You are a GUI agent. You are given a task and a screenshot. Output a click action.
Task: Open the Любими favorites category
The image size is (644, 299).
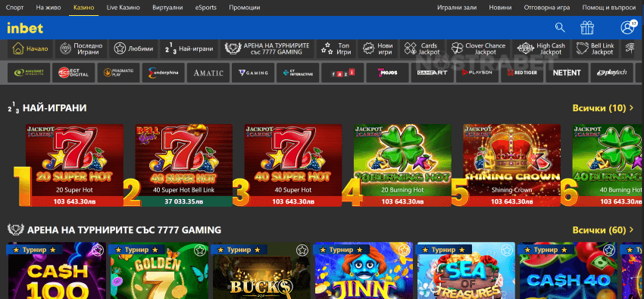[134, 48]
